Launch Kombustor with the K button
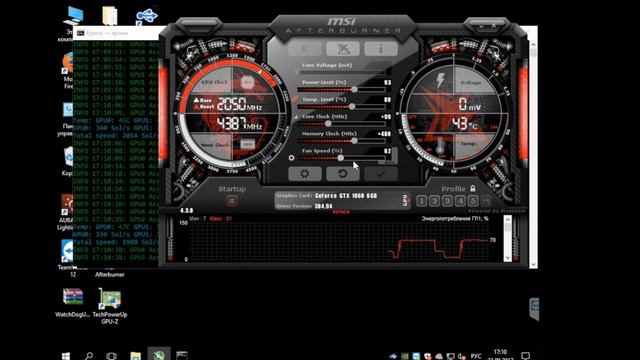The width and height of the screenshot is (640, 360). click(304, 49)
